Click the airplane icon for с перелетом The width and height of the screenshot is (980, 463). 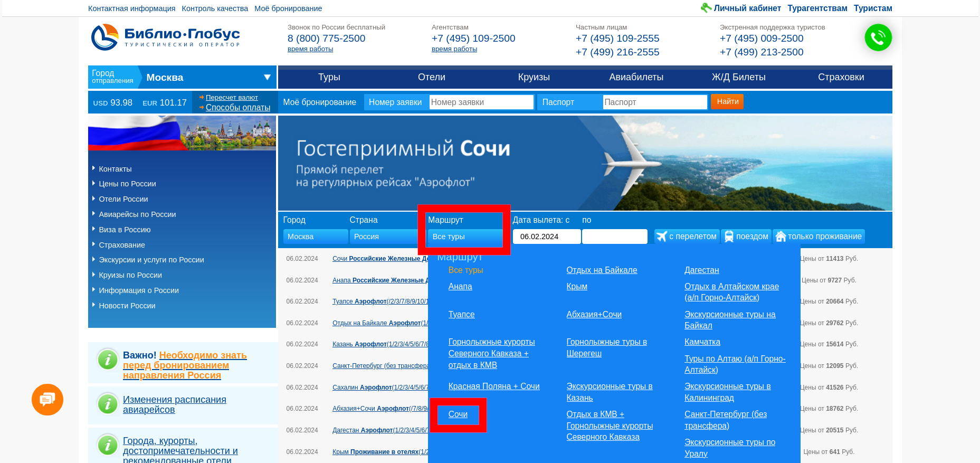pos(661,237)
